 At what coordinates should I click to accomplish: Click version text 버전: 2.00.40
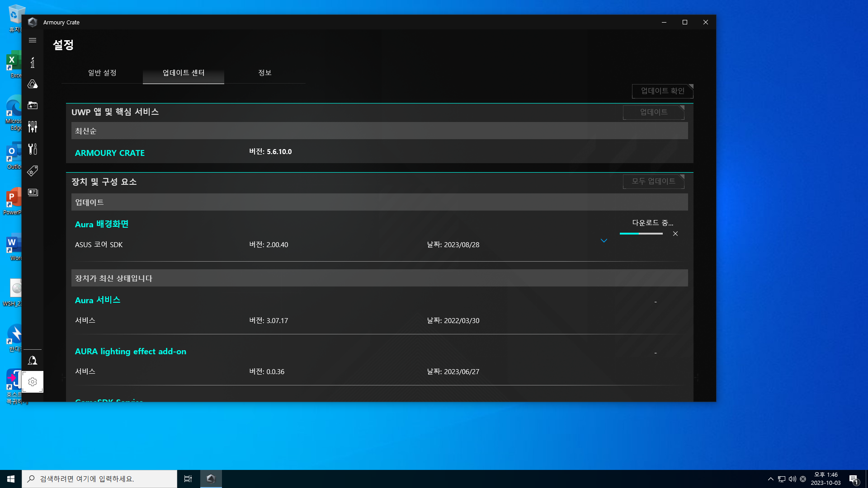[269, 244]
